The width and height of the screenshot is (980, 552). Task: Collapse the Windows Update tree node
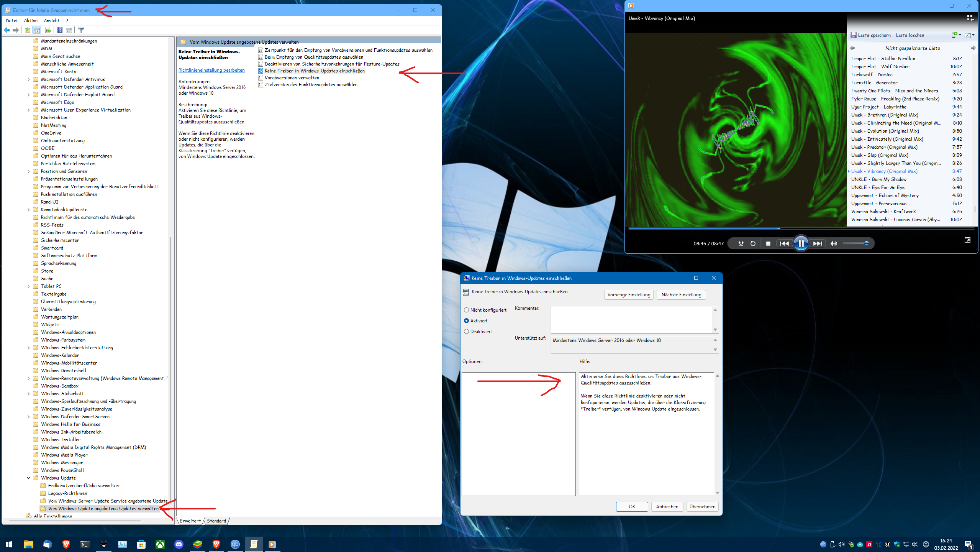click(29, 478)
